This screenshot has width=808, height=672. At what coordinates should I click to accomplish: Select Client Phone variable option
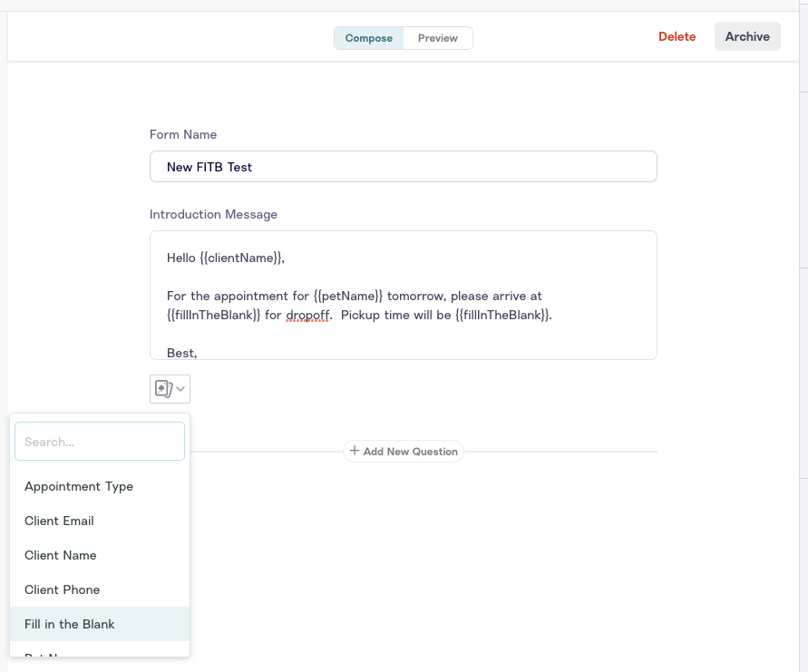[62, 589]
